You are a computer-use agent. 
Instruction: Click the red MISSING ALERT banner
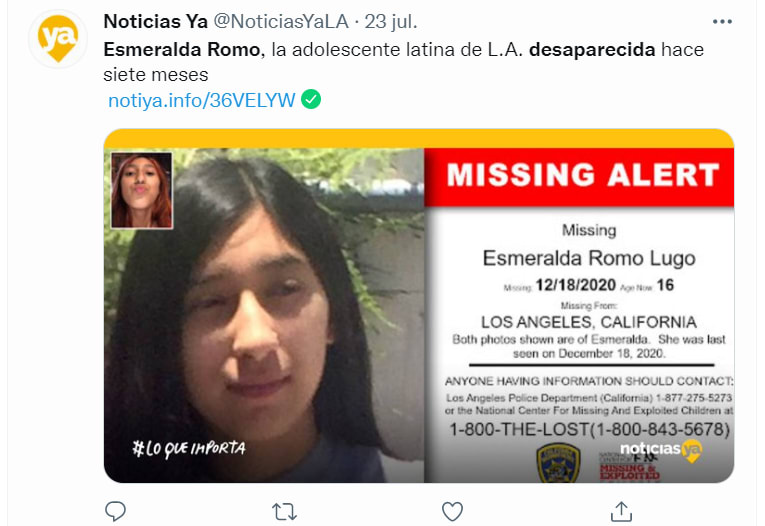pyautogui.click(x=579, y=178)
